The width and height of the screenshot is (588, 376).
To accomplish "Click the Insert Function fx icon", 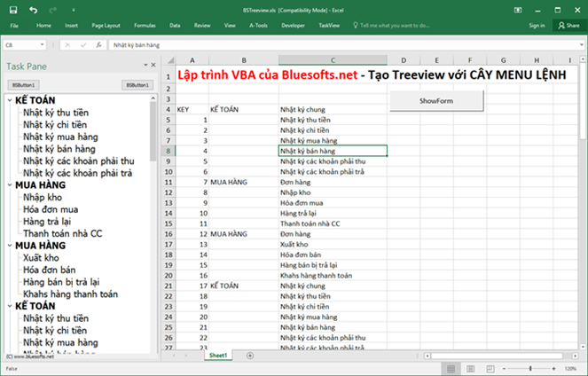I will coord(98,45).
